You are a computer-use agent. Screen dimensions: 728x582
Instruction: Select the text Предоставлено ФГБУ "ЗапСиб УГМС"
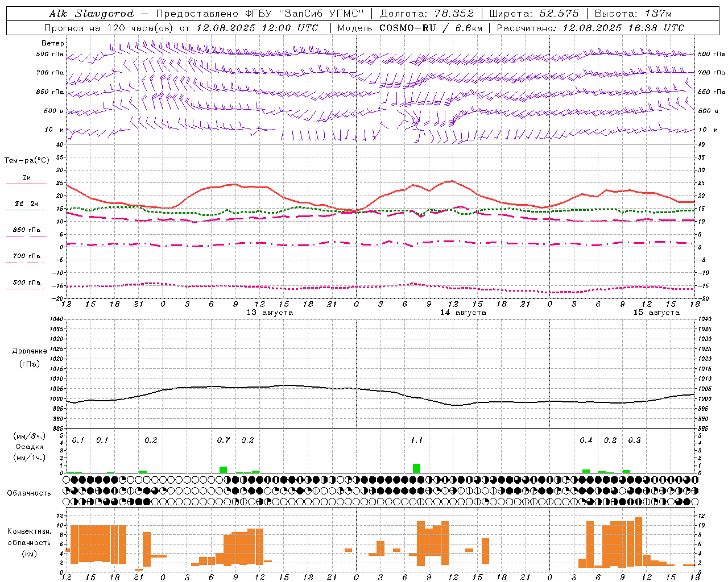tap(260, 14)
